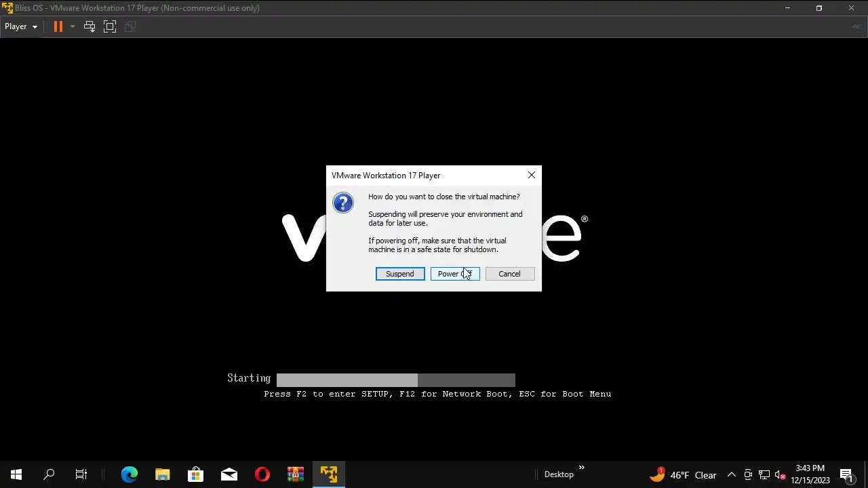Open the Player menu
This screenshot has width=868, height=488.
(21, 26)
